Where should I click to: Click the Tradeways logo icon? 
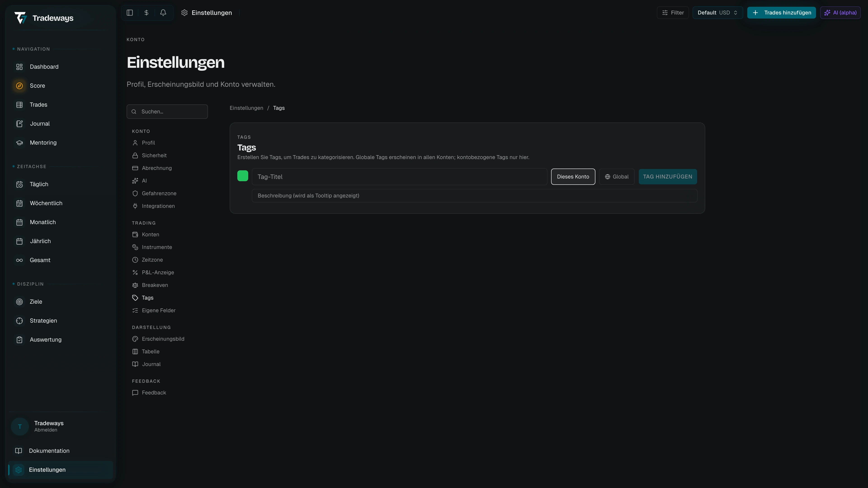coord(21,18)
